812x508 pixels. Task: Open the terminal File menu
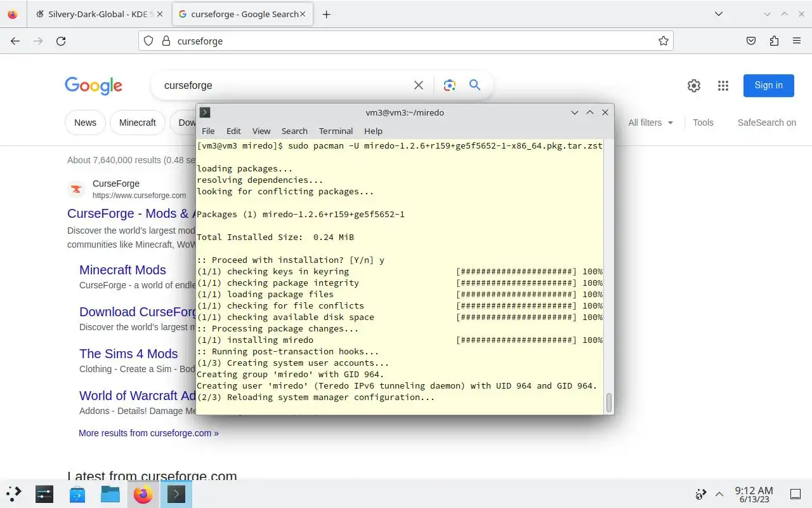[x=208, y=131]
